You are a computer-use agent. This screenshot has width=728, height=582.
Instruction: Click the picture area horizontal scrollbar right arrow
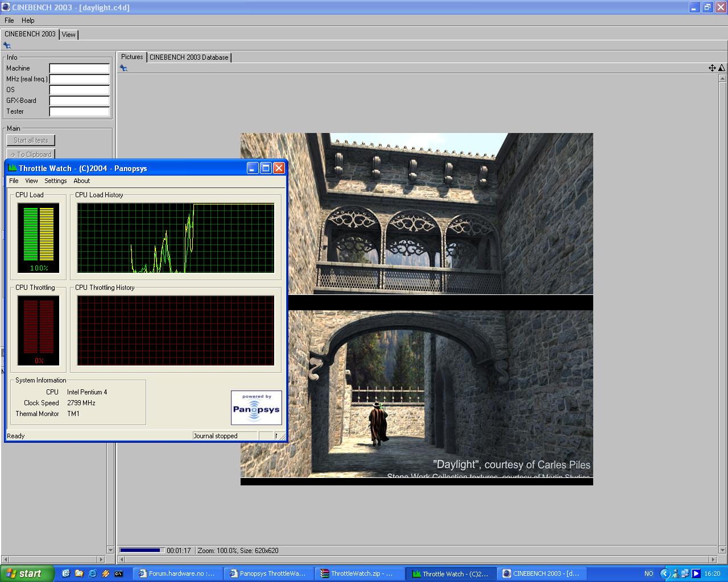click(713, 560)
